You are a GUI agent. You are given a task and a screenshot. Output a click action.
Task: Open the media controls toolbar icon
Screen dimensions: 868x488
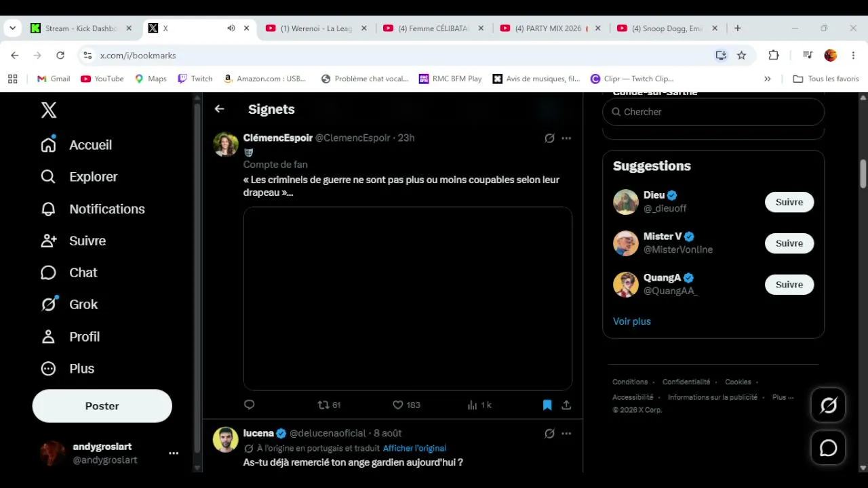click(807, 56)
